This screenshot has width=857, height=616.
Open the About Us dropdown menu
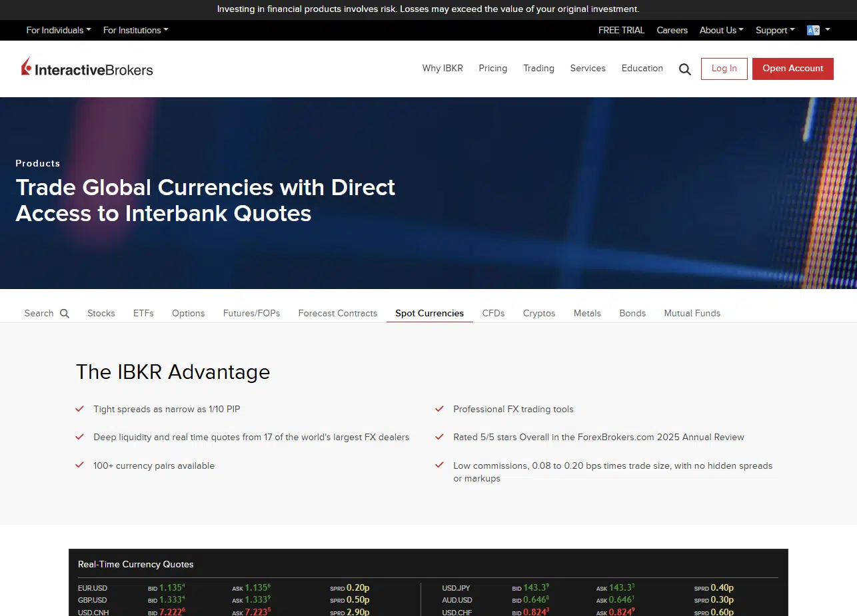[722, 30]
